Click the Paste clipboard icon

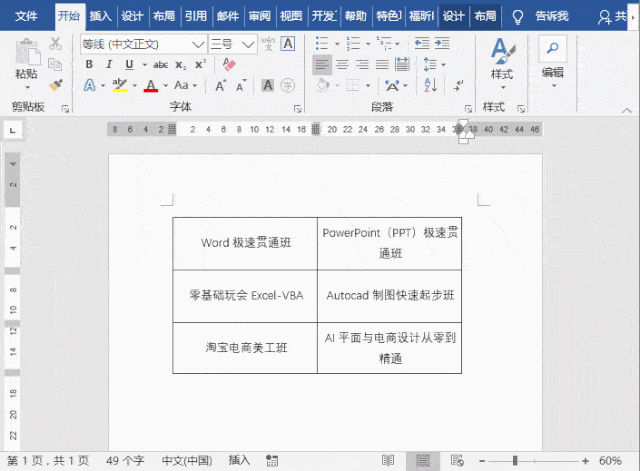click(27, 52)
